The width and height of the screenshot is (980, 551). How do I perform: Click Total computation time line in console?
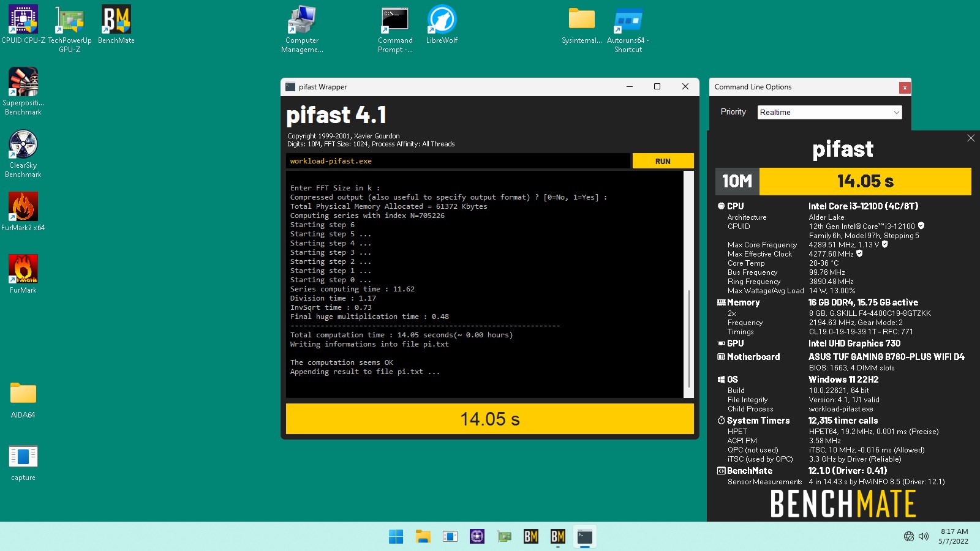coord(401,335)
